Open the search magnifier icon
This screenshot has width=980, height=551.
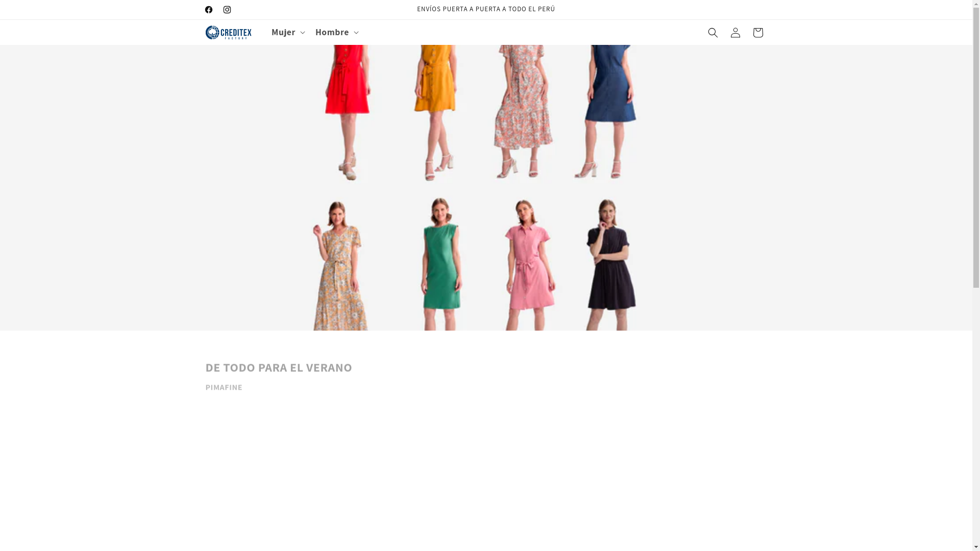[x=713, y=33]
